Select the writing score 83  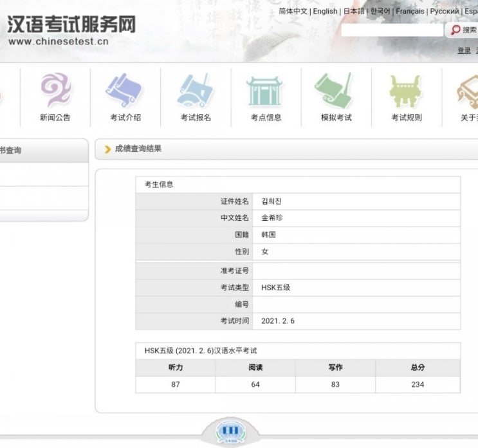tap(335, 384)
